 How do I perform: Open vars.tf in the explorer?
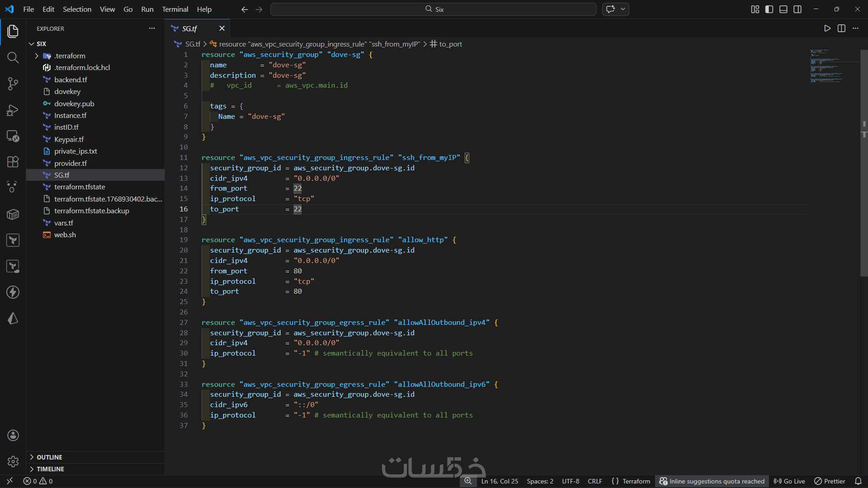point(63,223)
